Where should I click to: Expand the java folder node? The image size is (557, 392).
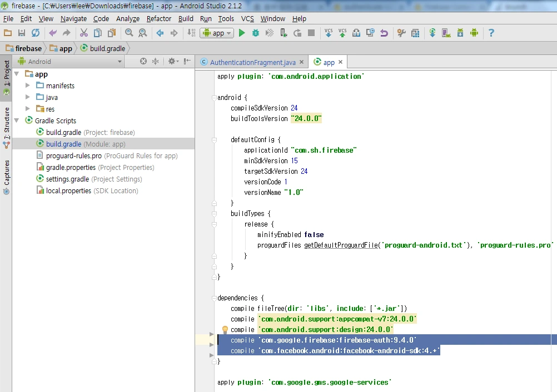[28, 97]
